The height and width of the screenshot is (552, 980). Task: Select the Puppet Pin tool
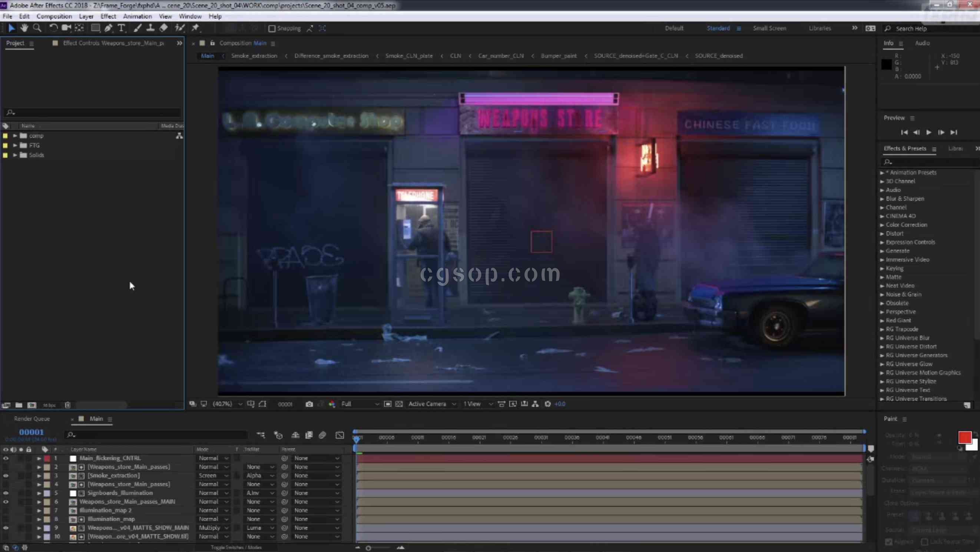pyautogui.click(x=195, y=28)
